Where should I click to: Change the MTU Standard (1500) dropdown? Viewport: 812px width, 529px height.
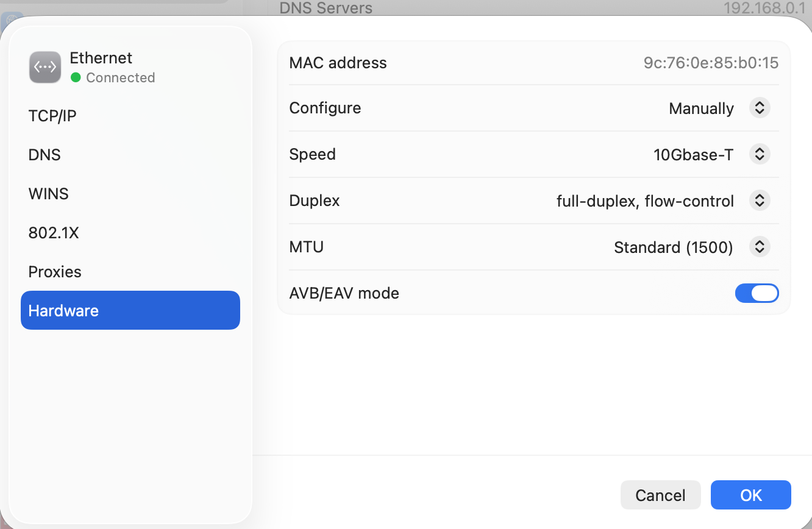(759, 247)
